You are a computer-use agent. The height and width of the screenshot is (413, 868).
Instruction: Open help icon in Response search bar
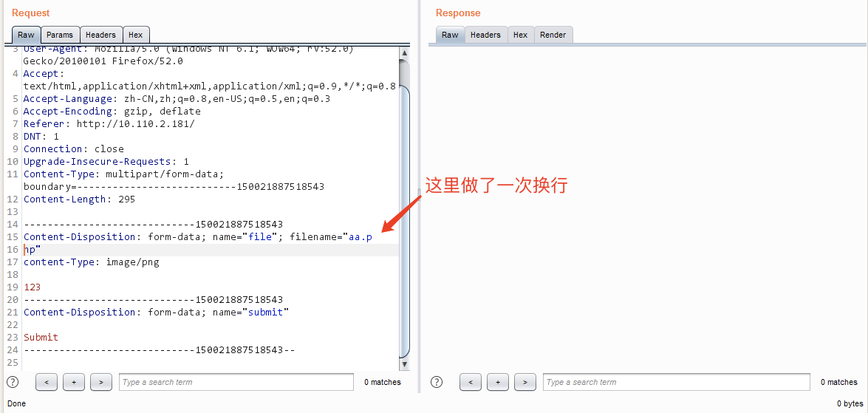[437, 382]
